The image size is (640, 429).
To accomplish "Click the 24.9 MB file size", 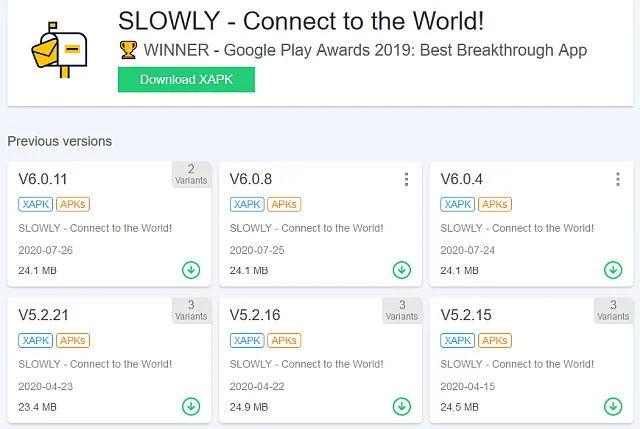I will [249, 407].
